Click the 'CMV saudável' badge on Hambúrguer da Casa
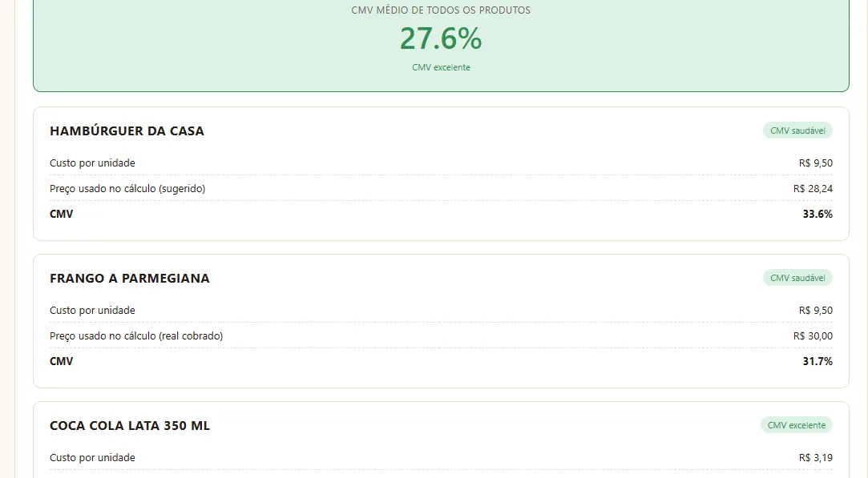This screenshot has width=868, height=478. pyautogui.click(x=797, y=131)
